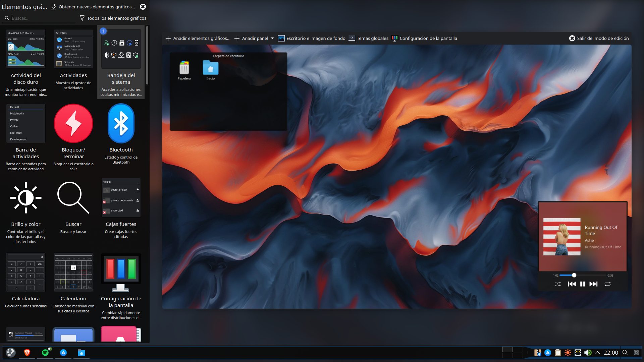
Task: Open the network connections tray icon
Action: 578,353
